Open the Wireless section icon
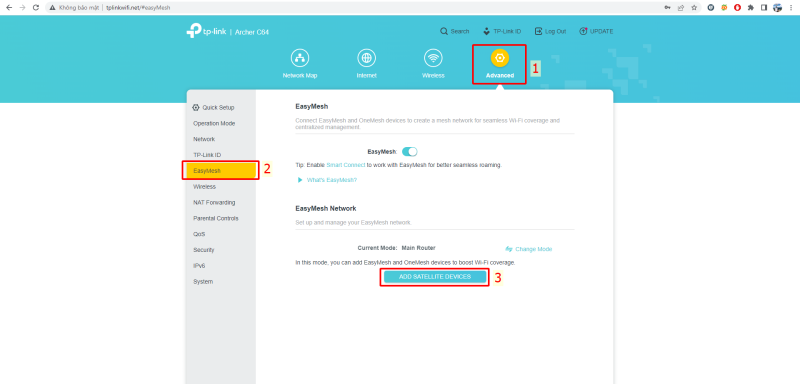This screenshot has width=800, height=384. coord(433,58)
